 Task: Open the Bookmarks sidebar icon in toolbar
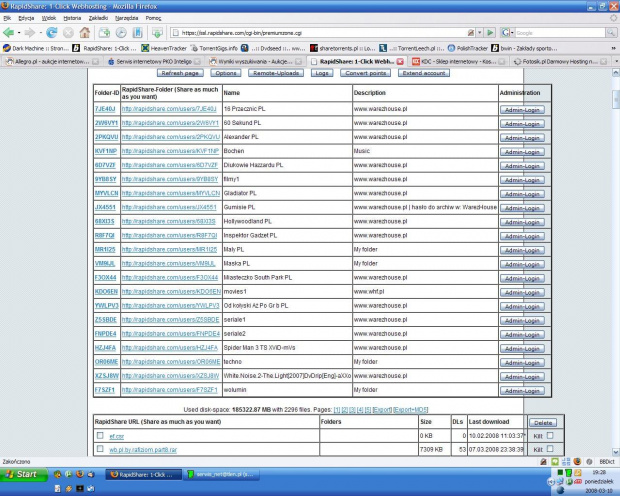[x=137, y=33]
